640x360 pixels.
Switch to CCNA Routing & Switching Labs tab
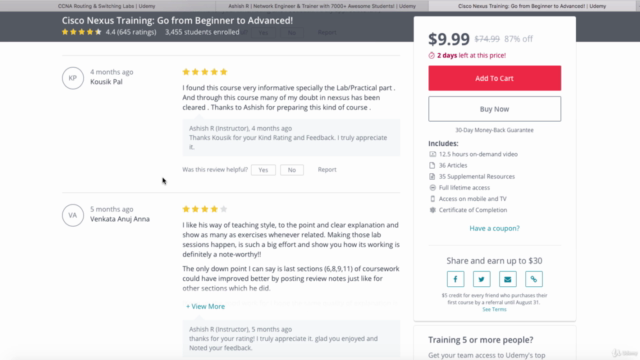[x=107, y=6]
